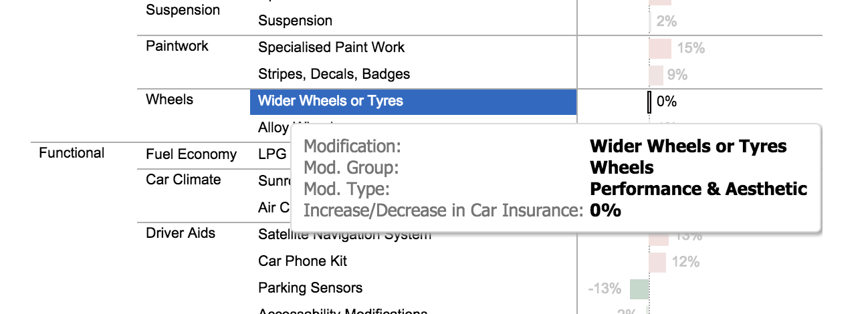Select the Fuel Economy group header
The height and width of the screenshot is (314, 868).
click(x=191, y=154)
